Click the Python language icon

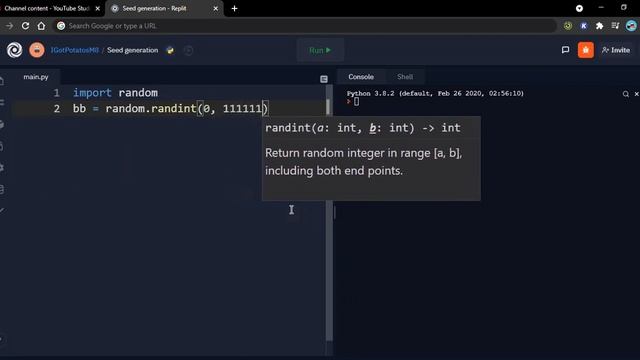[170, 50]
